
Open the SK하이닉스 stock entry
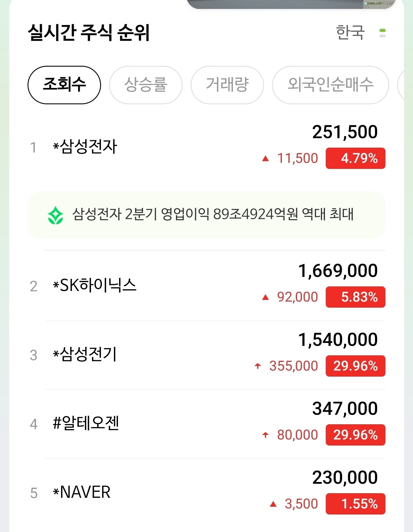[207, 286]
